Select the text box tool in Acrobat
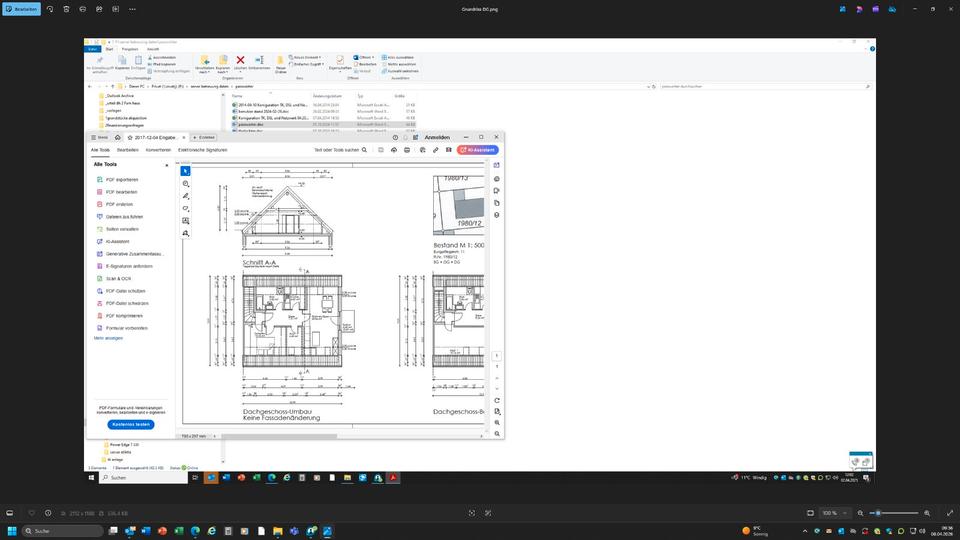The height and width of the screenshot is (540, 960). (x=186, y=221)
